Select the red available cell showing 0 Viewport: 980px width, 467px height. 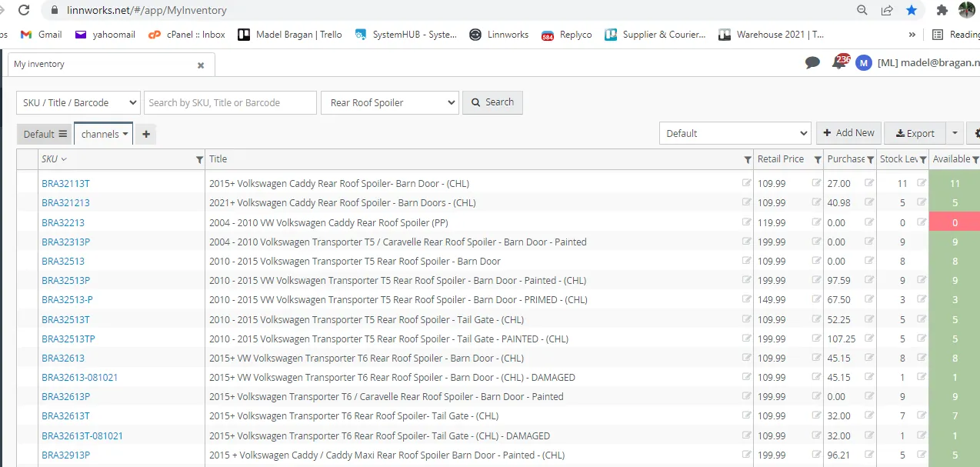point(955,222)
